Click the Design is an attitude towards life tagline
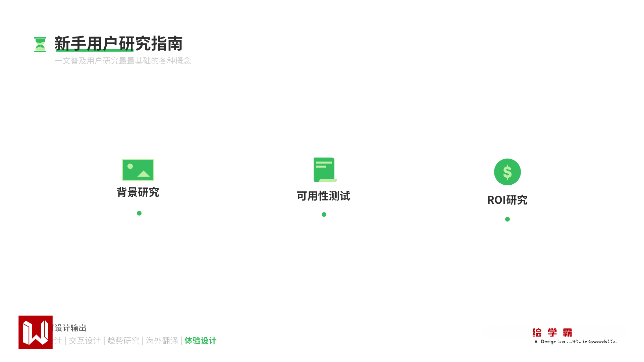Image resolution: width=644 pixels, height=362 pixels. click(x=579, y=342)
